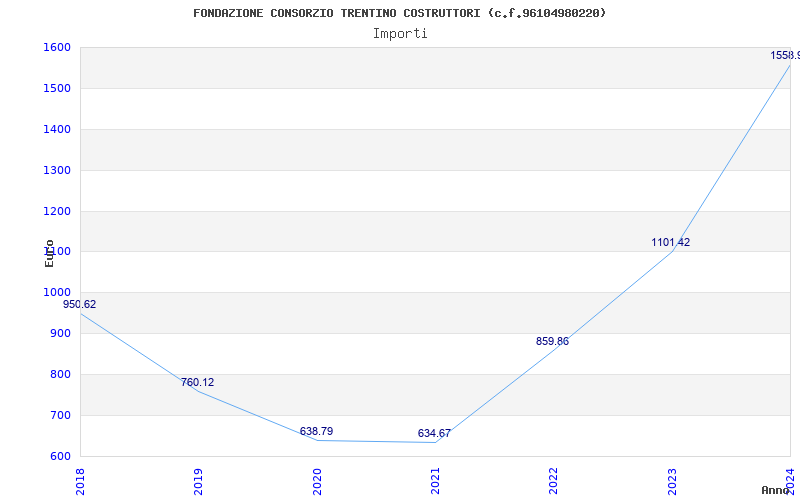Screen dimensions: 800x500
Task: Click the 1500 y-axis tick label
Action: (x=57, y=89)
